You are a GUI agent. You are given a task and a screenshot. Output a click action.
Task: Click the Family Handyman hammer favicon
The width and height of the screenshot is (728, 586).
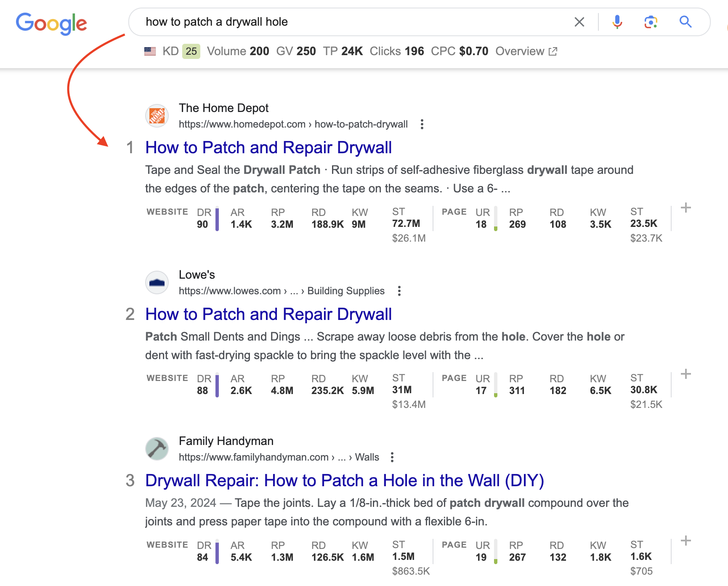point(157,449)
